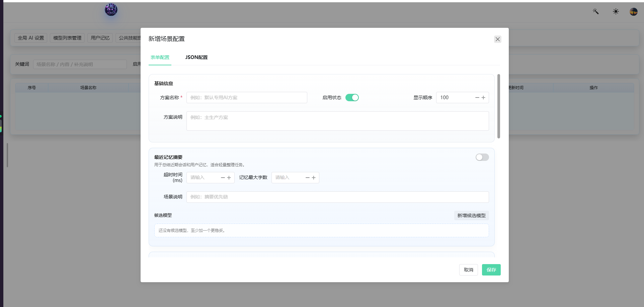Increase 超时时间 with plus icon

tap(229, 178)
